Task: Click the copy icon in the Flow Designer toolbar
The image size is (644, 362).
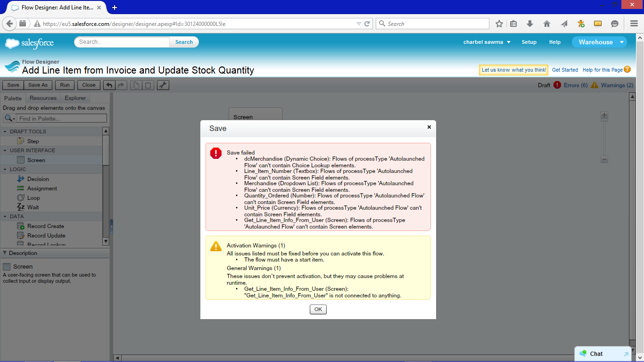Action: pos(136,85)
